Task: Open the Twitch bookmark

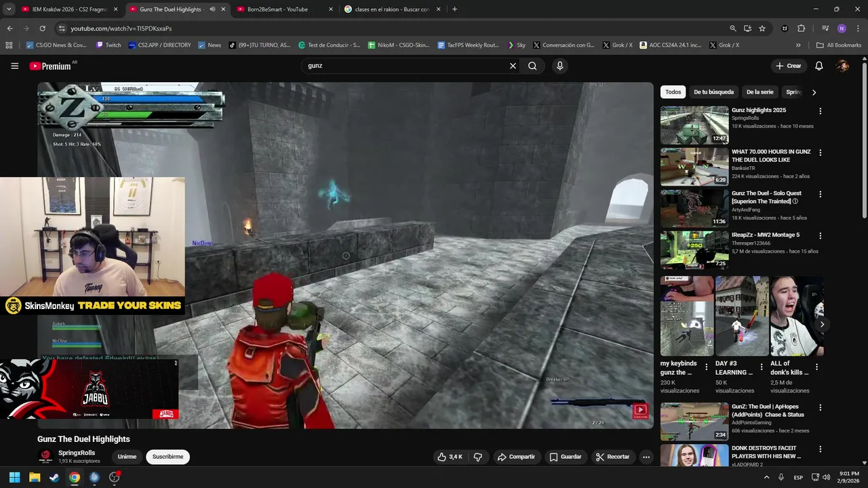Action: point(108,45)
